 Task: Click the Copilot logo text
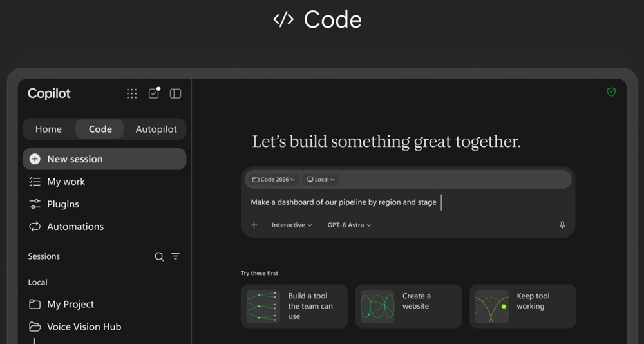coord(49,93)
